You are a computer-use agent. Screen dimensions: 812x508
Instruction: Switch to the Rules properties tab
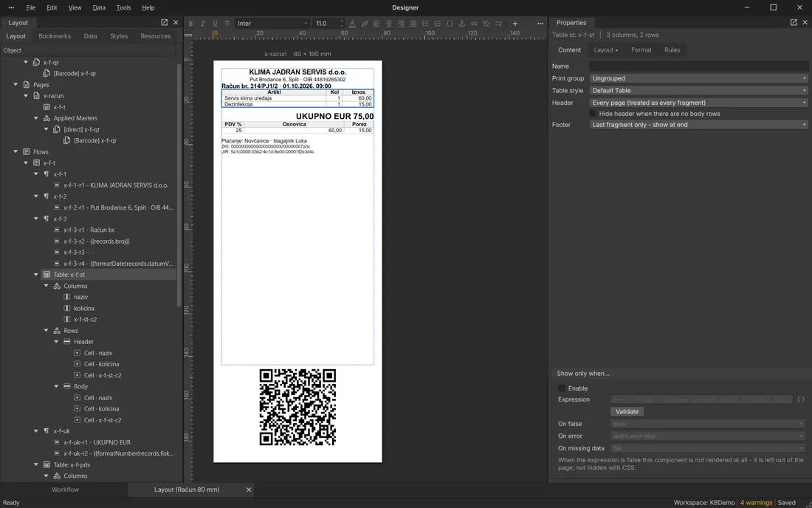pos(672,50)
